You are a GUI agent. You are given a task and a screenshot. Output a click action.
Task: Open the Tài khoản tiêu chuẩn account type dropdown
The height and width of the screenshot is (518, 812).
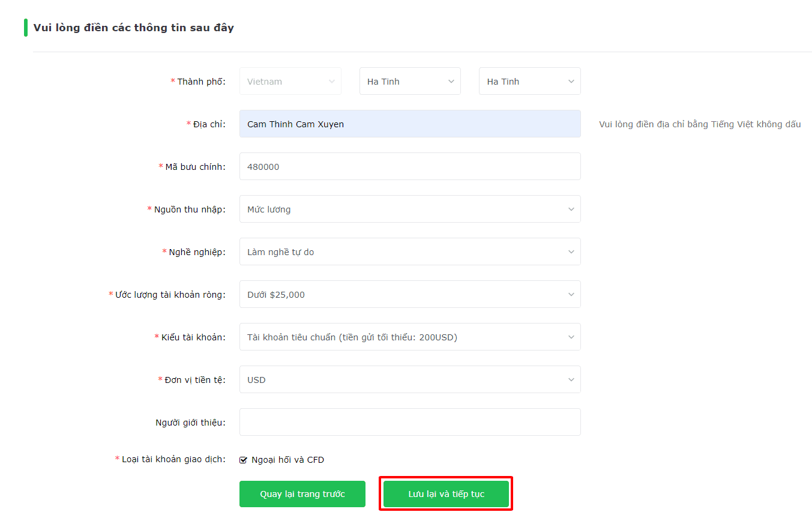410,337
